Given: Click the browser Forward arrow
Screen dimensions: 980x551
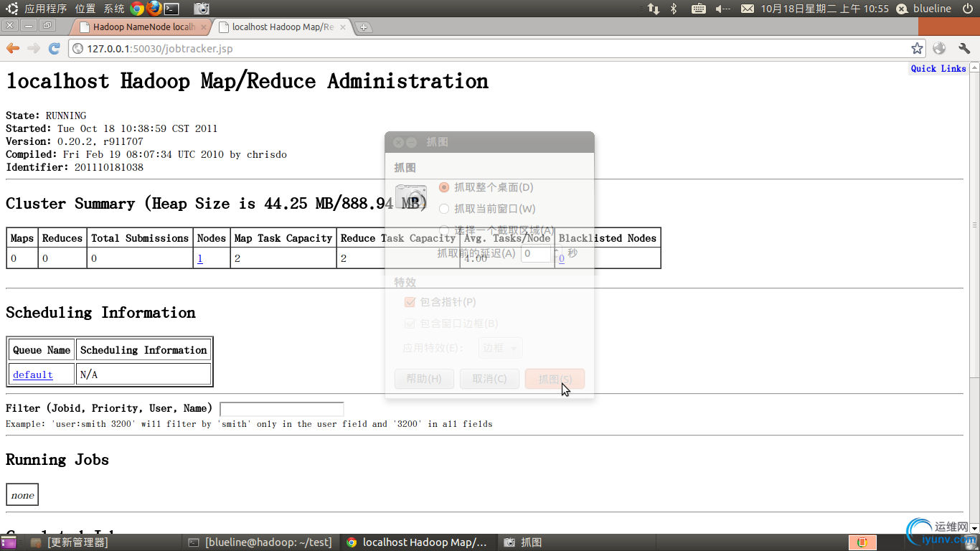Looking at the screenshot, I should [x=34, y=48].
